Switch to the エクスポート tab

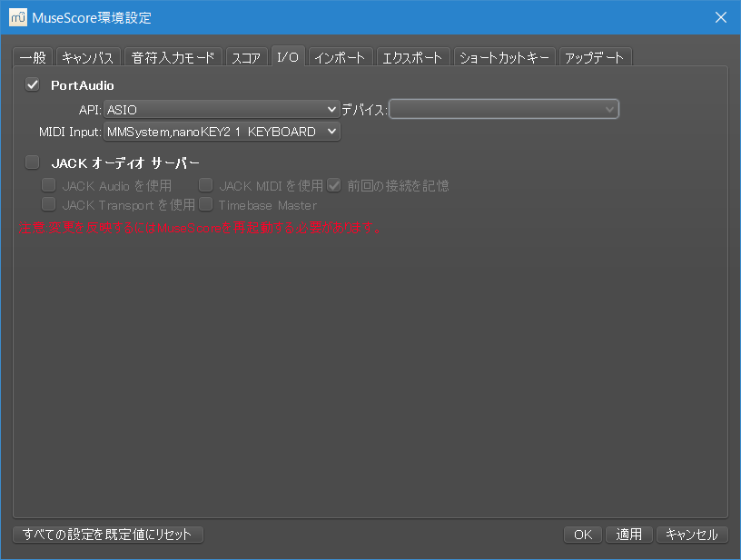(x=412, y=57)
